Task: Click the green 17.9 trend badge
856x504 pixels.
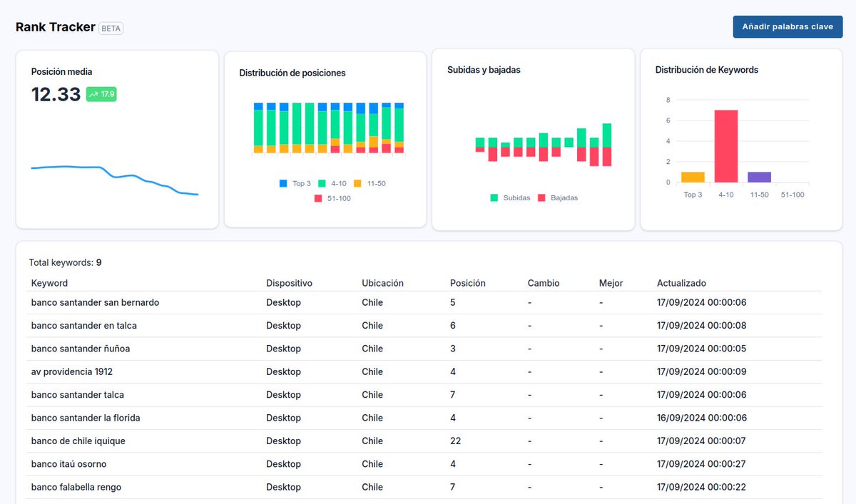Action: point(101,94)
